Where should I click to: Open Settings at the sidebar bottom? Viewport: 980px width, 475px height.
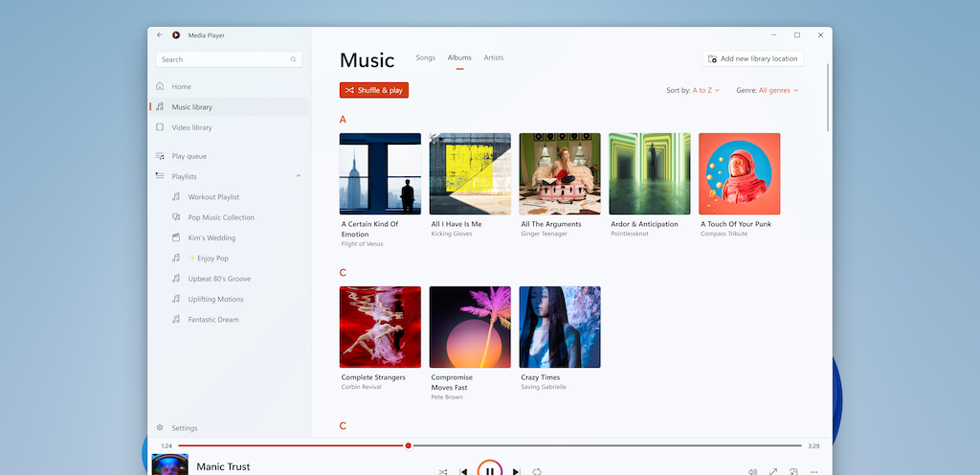coord(184,428)
